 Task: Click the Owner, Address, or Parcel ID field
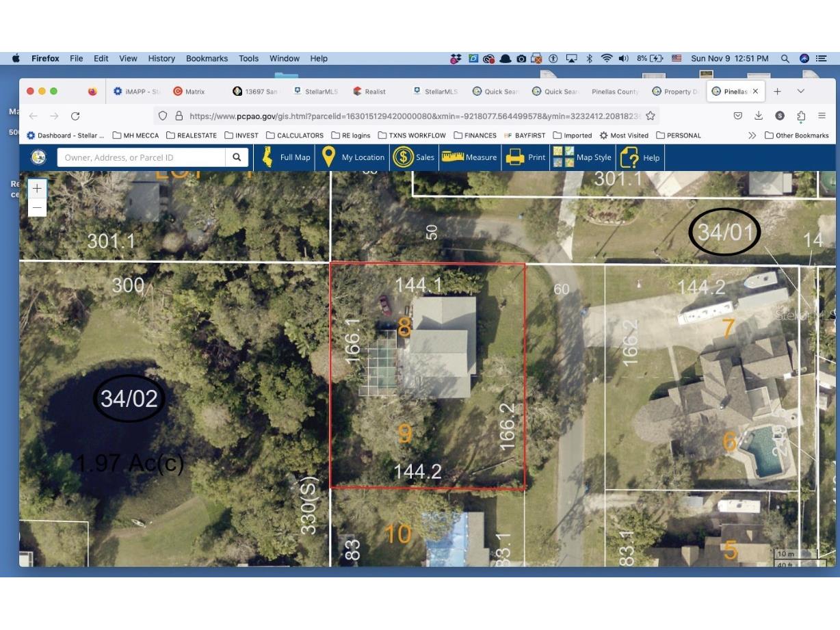click(137, 157)
